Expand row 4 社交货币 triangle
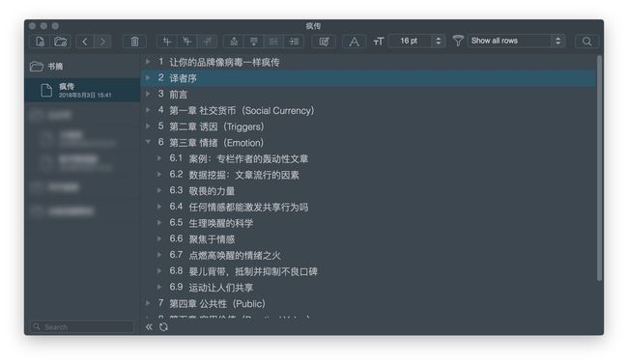The height and width of the screenshot is (364, 628). pyautogui.click(x=148, y=110)
